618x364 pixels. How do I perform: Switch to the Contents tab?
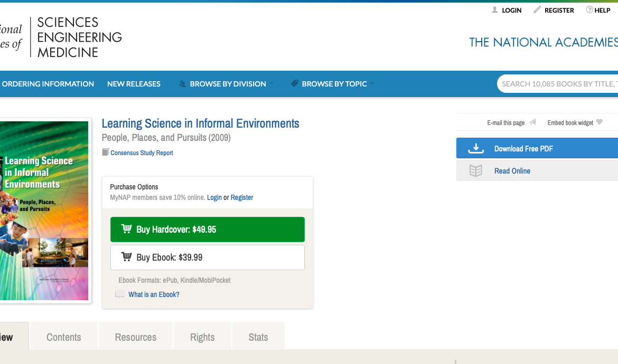64,336
